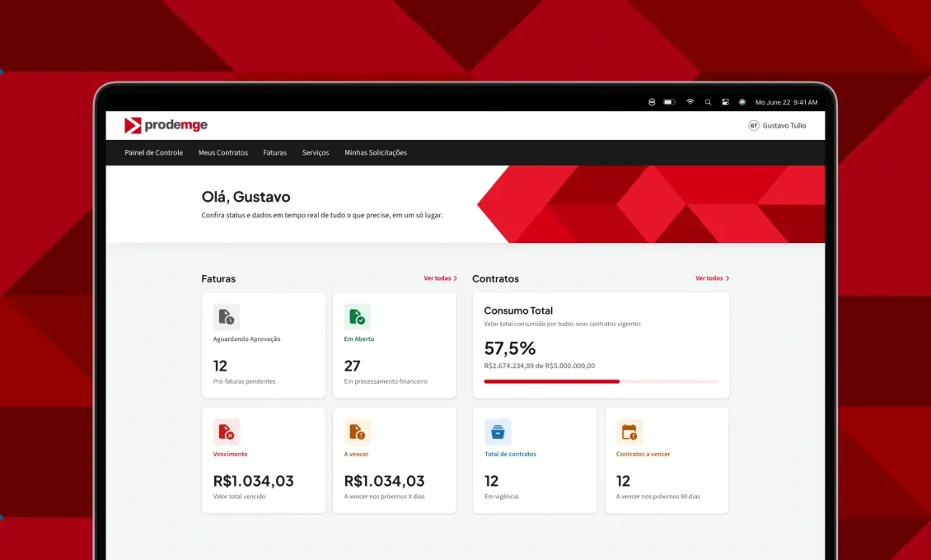Click the Contratos section heading
The width and height of the screenshot is (931, 560).
495,279
